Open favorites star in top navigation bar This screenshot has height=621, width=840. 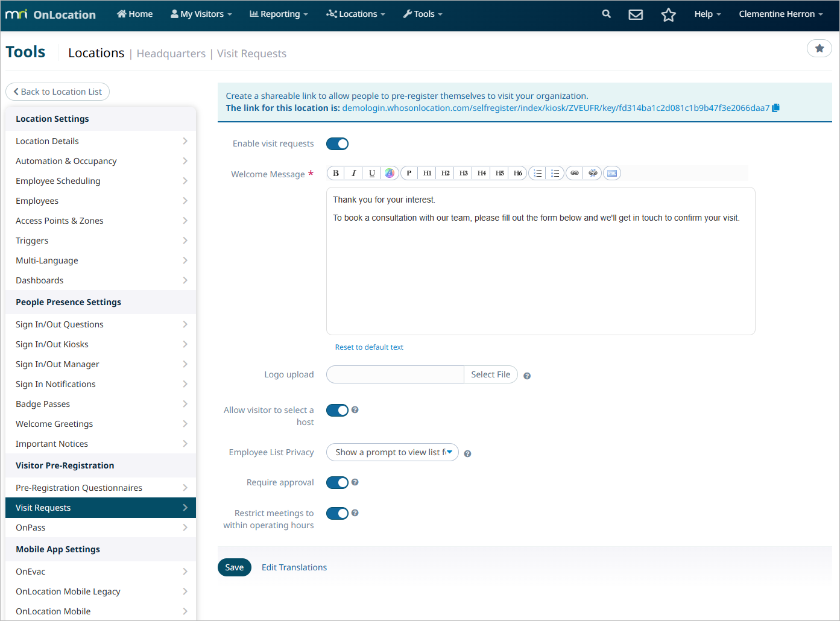668,14
